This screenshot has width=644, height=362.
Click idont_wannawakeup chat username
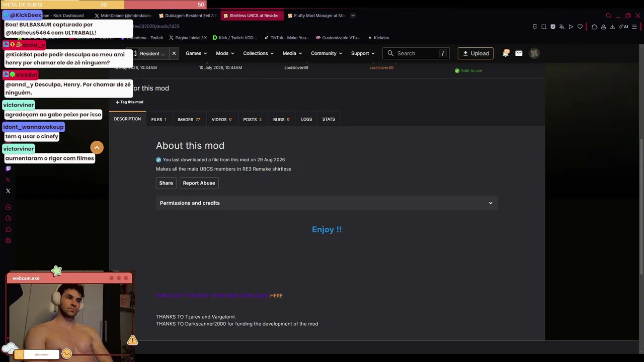tap(33, 127)
